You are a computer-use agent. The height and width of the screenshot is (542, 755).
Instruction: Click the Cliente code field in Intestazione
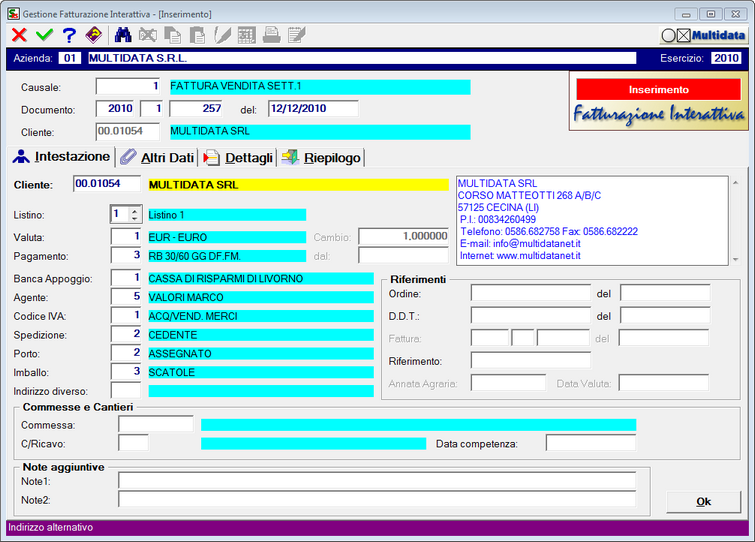(107, 184)
